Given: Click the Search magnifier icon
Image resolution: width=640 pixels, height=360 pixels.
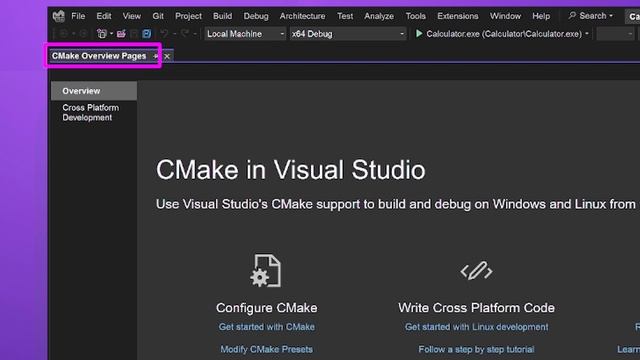Looking at the screenshot, I should point(572,16).
